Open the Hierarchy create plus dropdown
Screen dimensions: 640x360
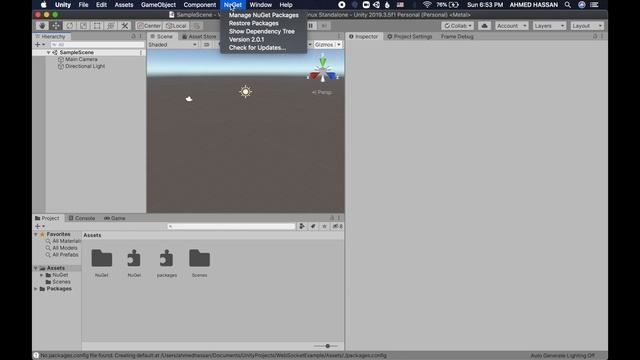click(40, 44)
